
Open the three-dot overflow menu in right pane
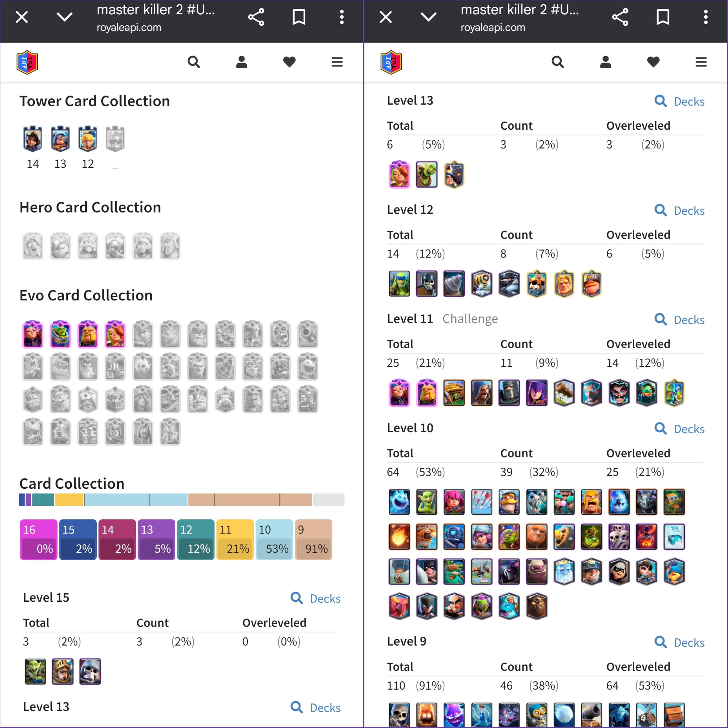pos(706,17)
